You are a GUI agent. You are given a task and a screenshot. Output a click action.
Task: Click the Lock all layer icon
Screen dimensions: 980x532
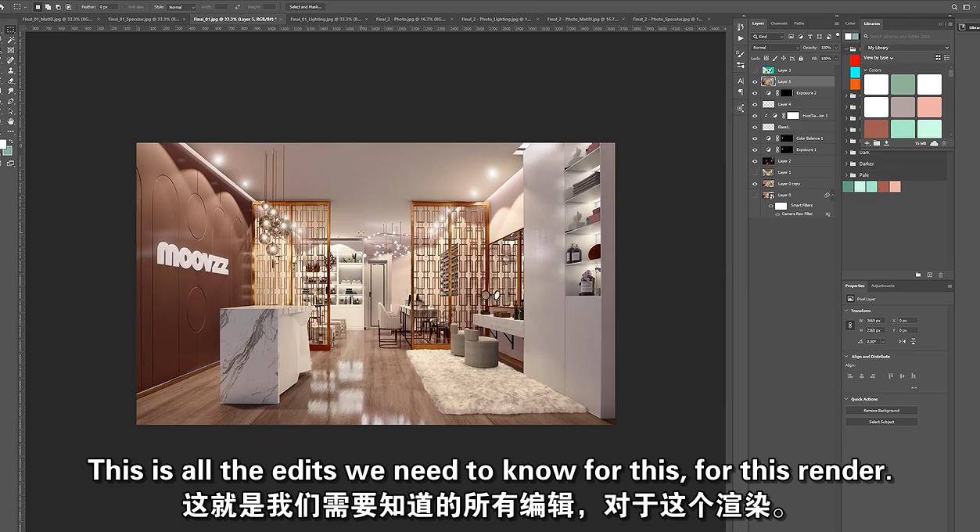pyautogui.click(x=801, y=59)
